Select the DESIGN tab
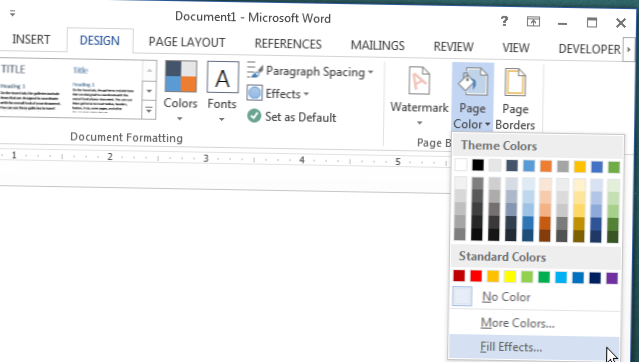The height and width of the screenshot is (362, 639). click(x=99, y=40)
